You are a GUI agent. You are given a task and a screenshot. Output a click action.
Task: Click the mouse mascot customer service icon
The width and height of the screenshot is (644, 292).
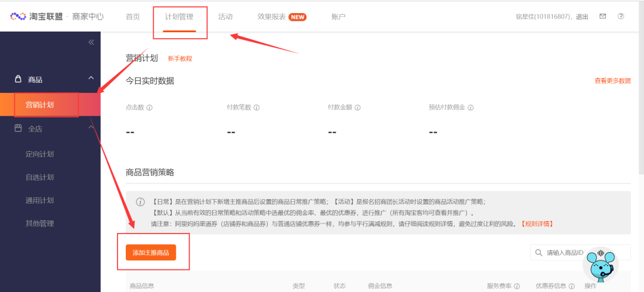601,266
